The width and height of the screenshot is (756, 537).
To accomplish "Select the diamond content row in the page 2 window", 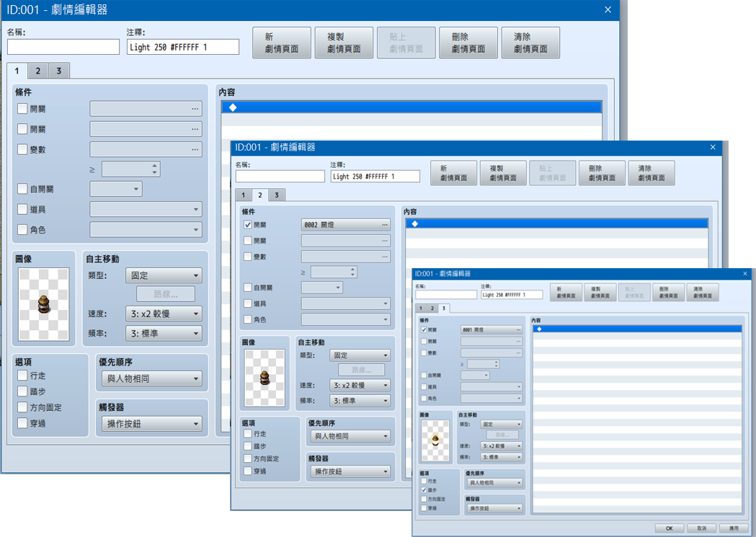I will point(556,223).
